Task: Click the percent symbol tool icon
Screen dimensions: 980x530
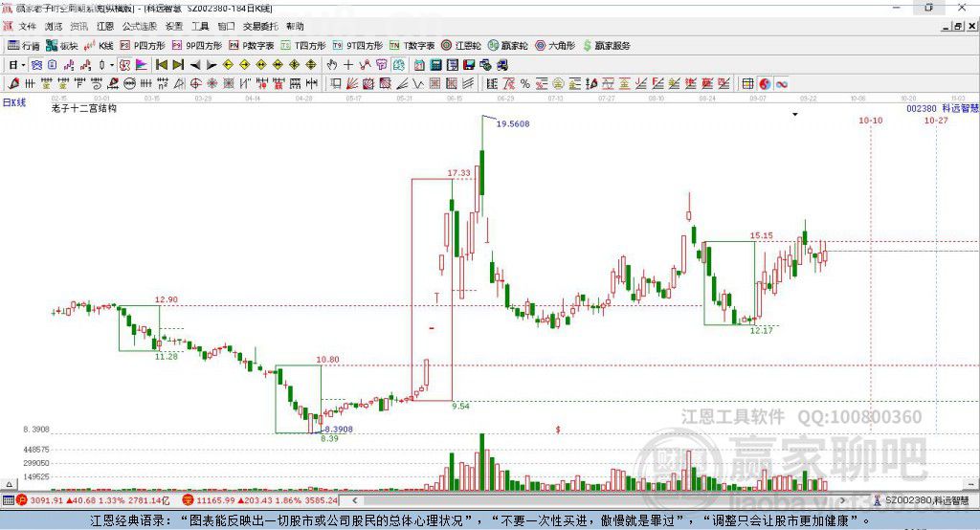Action: [525, 84]
